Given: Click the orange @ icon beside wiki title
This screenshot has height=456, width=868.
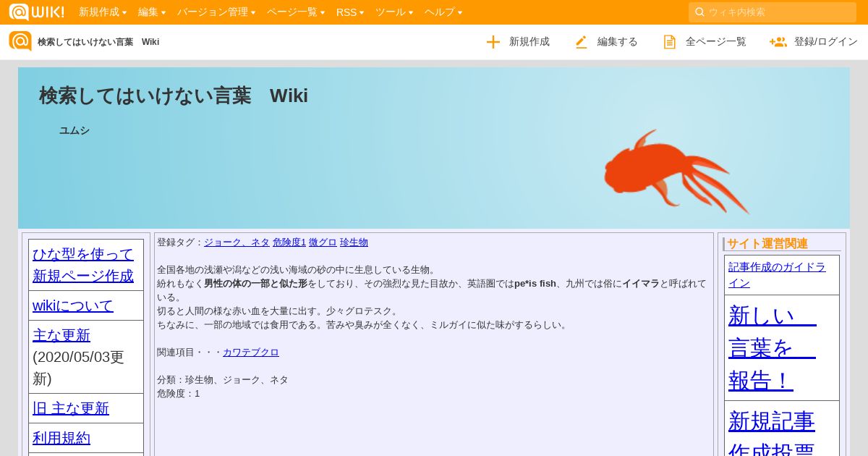Looking at the screenshot, I should point(20,41).
